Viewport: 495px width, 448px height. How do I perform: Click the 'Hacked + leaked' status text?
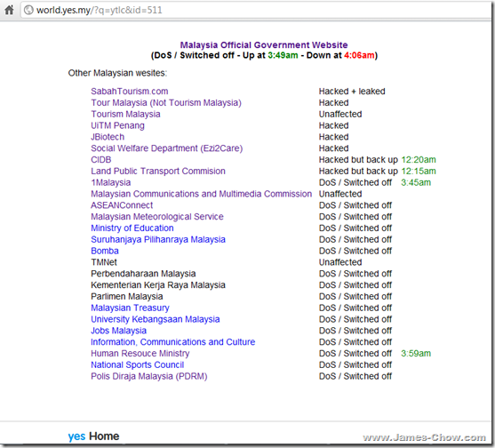352,92
